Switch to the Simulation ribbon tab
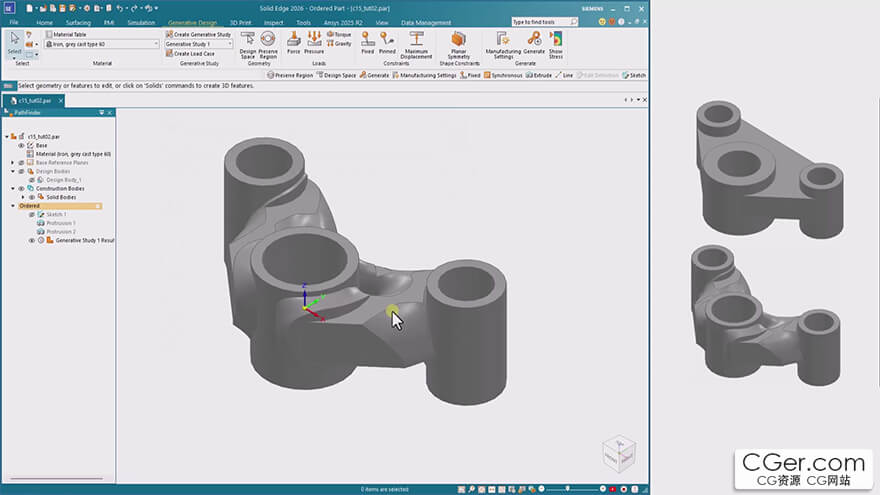The width and height of the screenshot is (880, 495). (141, 21)
